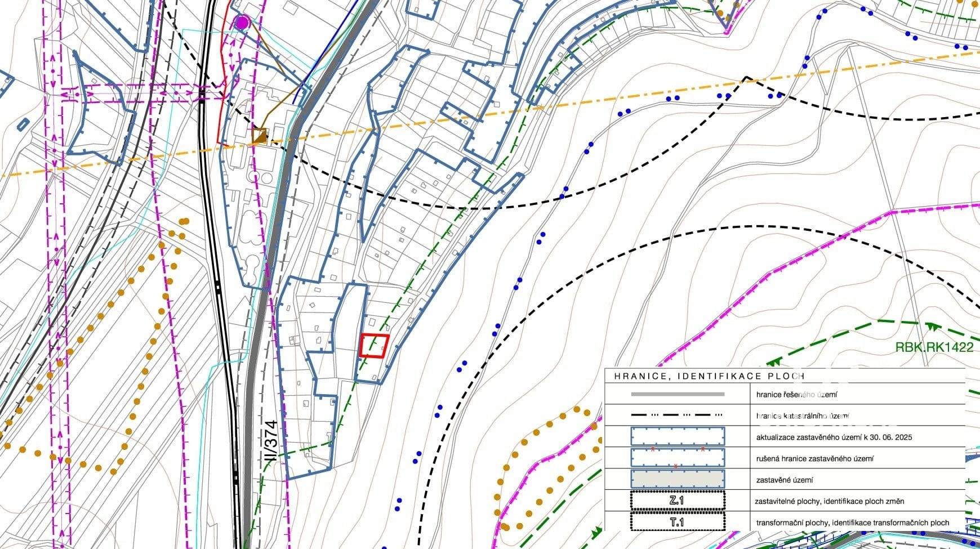Click the gray-filled zastavěné území swatch

pyautogui.click(x=678, y=479)
